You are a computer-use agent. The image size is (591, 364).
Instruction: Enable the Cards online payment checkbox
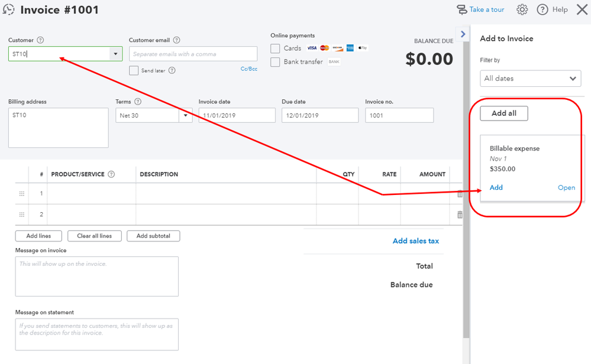[275, 48]
